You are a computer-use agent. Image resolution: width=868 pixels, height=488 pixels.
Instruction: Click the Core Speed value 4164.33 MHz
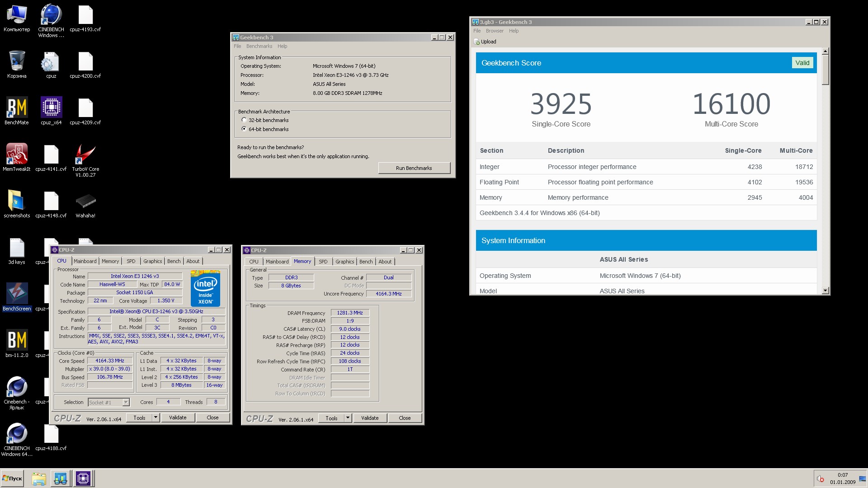pyautogui.click(x=110, y=361)
